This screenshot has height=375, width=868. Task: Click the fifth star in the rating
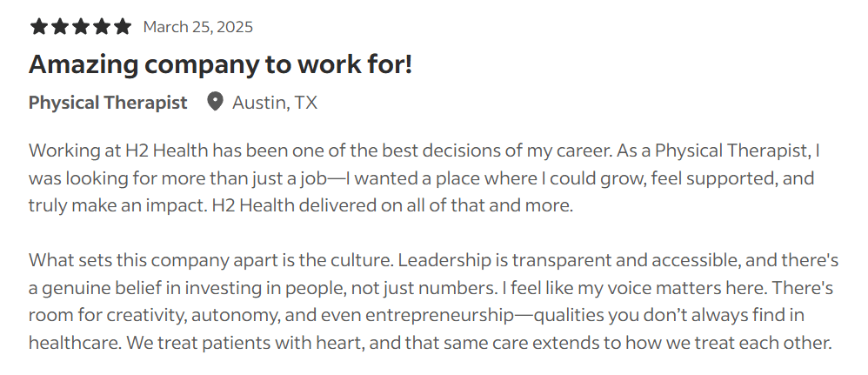coord(123,27)
